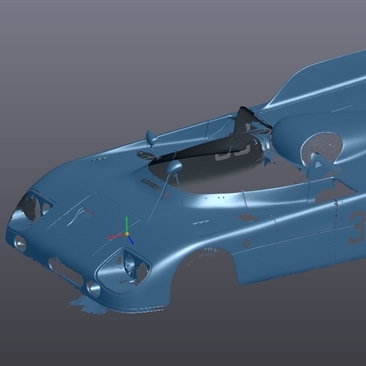The image size is (366, 366).
Task: Select the green vertical axis arrow of the gizmo
Action: (x=127, y=224)
